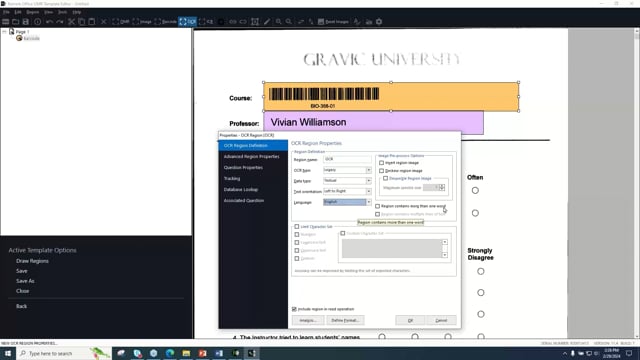Click the info circle toolbar icon
Viewport: 640px width, 360px height.
click(38, 22)
